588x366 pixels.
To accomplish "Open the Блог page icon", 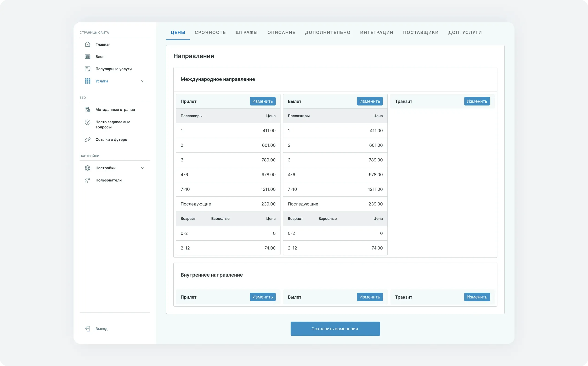I will 88,57.
